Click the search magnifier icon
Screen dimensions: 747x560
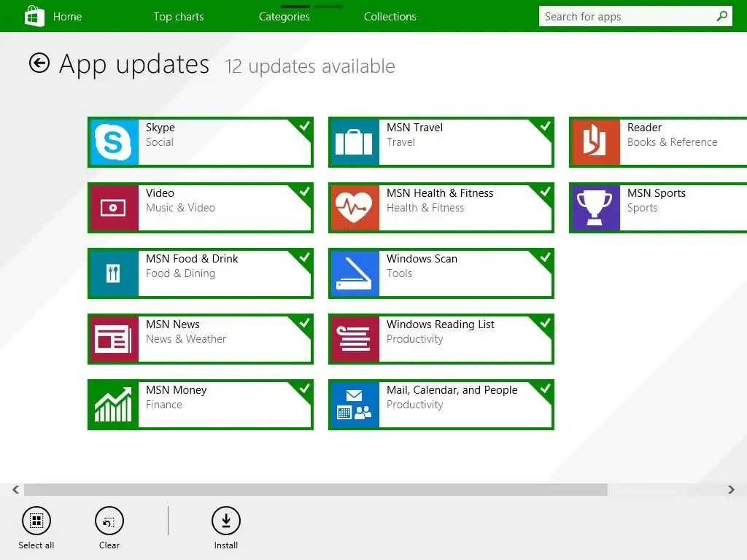tap(721, 16)
